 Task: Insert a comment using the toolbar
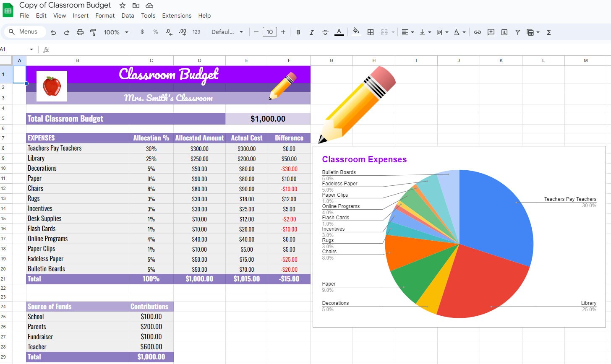(x=491, y=32)
